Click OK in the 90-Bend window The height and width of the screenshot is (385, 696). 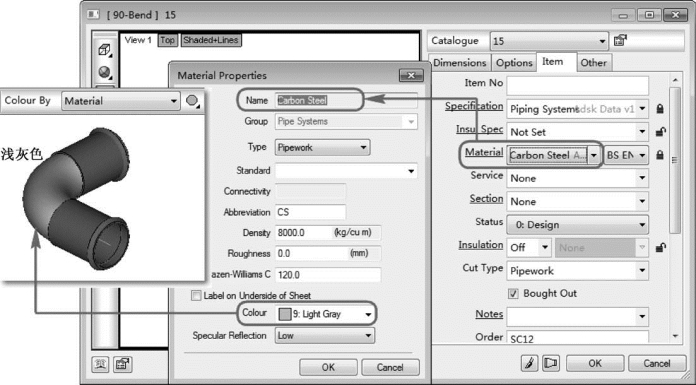595,363
